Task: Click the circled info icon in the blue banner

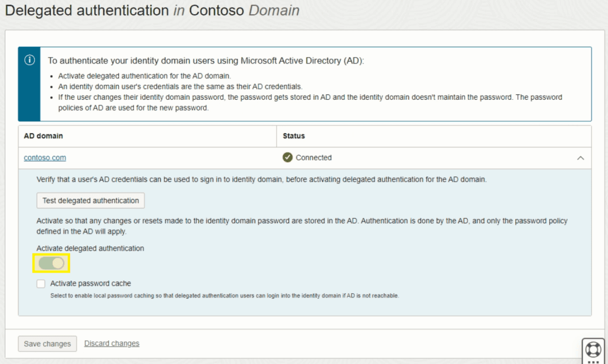Action: 30,60
